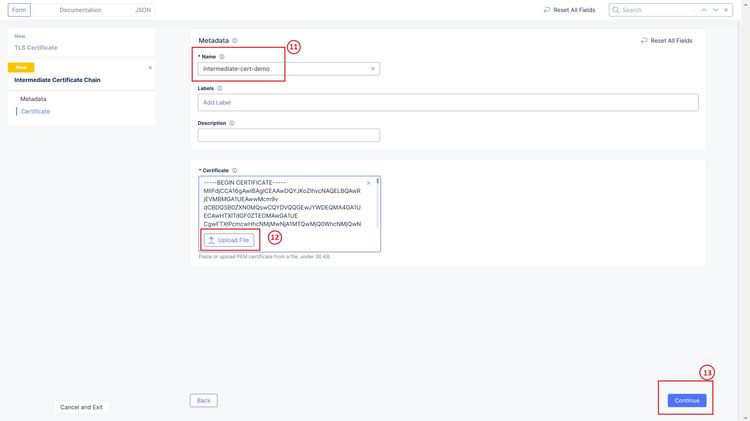Switch to the JSON tab
This screenshot has height=421, width=750.
click(143, 10)
